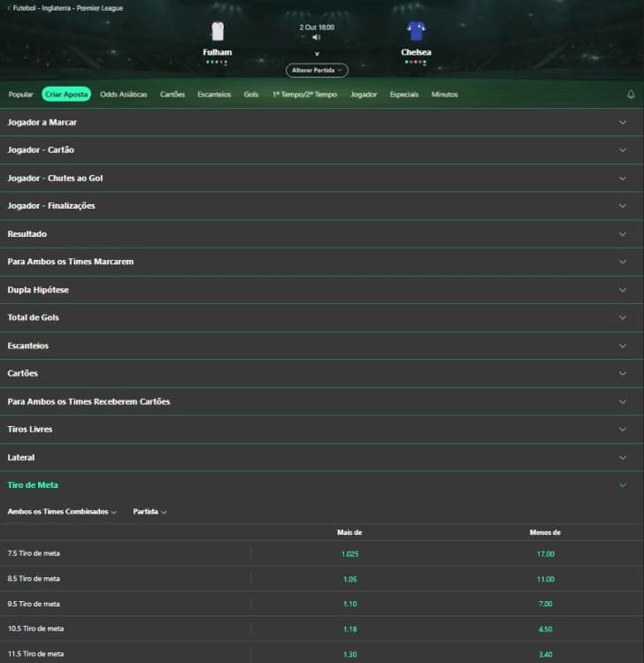Open the top Escanteios tab
The width and height of the screenshot is (644, 663).
point(214,95)
